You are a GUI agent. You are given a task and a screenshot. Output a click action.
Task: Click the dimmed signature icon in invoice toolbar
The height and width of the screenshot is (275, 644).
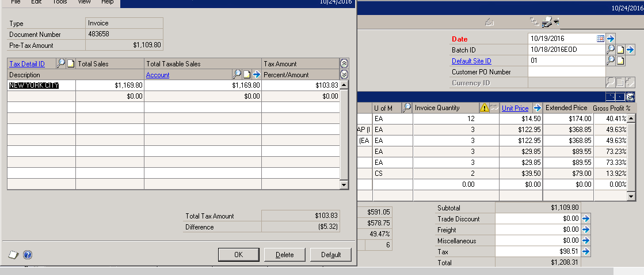coord(489,22)
